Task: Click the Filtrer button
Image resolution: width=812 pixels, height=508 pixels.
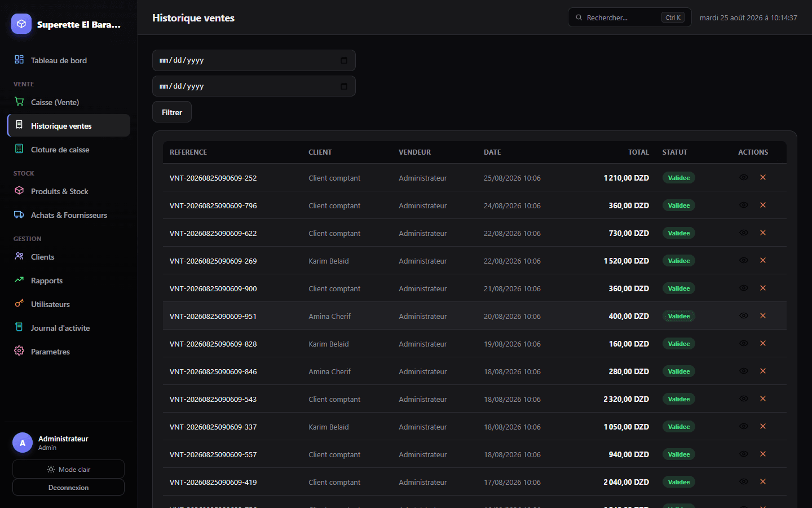Action: pyautogui.click(x=172, y=112)
